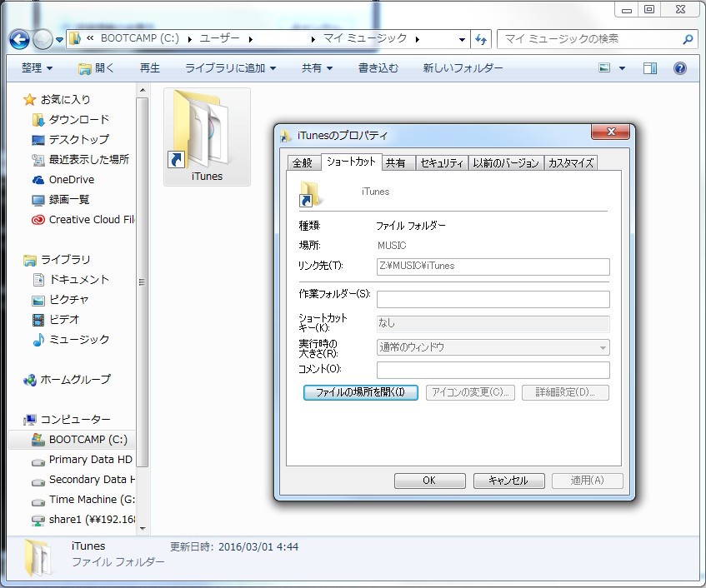Click the search magnifier icon
706x588 pixels.
coord(688,40)
